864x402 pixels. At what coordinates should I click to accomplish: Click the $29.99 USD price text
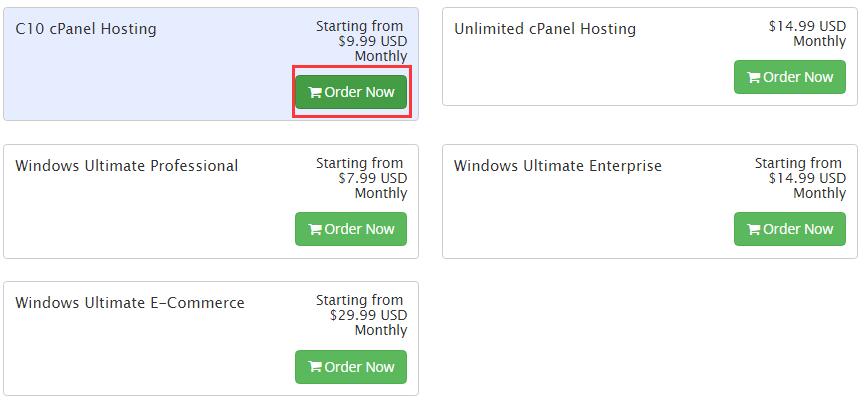[368, 315]
